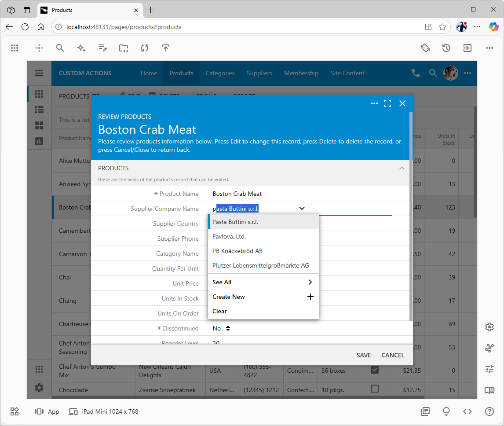Image resolution: width=504 pixels, height=426 pixels.
Task: Toggle the checkbox in Chocolade row
Action: [x=374, y=389]
